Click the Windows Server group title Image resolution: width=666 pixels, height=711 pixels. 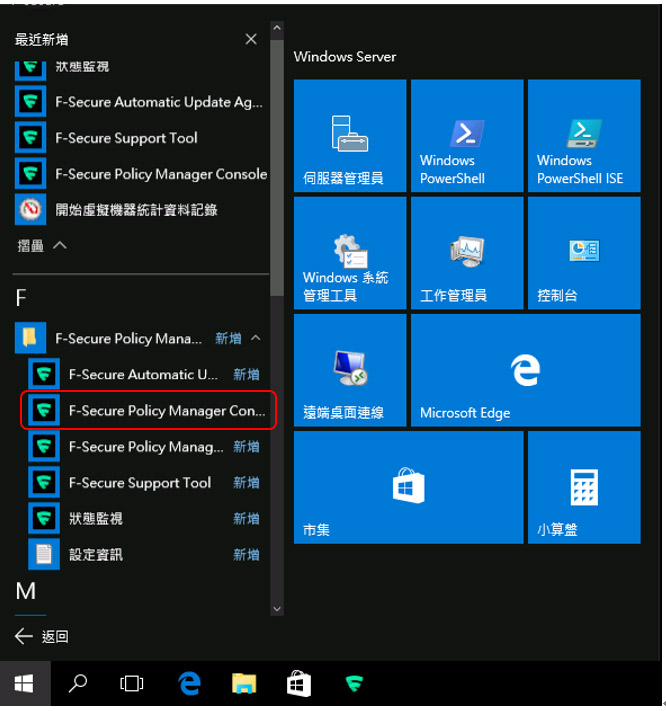345,57
